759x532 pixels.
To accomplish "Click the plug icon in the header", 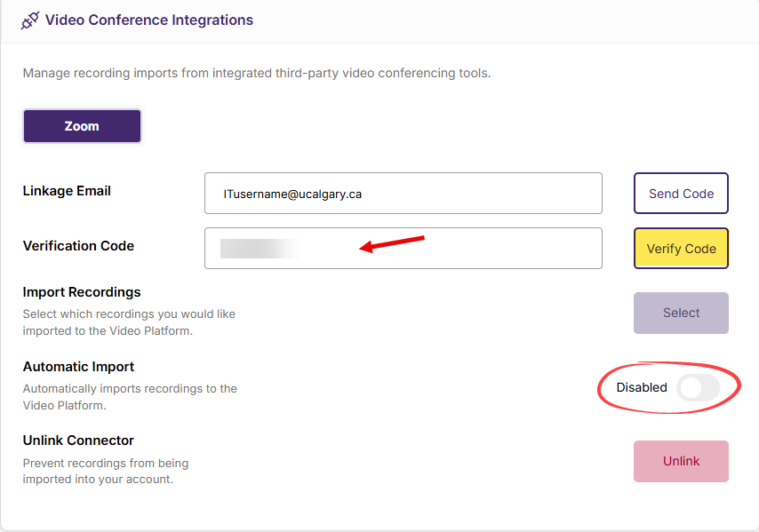I will click(30, 20).
